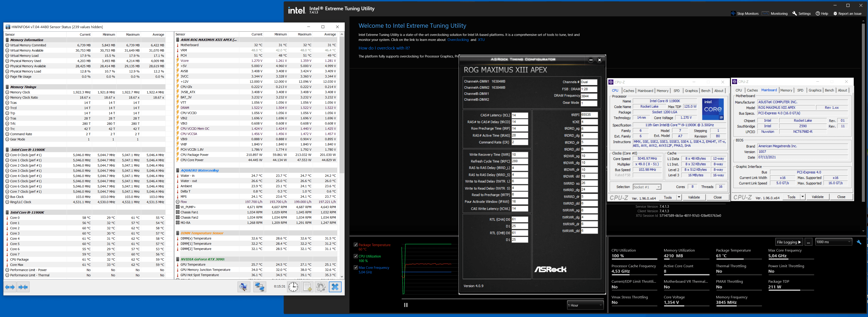
Task: Open the sensor search magnifier icon in HWiNFO
Action: pyautogui.click(x=244, y=287)
